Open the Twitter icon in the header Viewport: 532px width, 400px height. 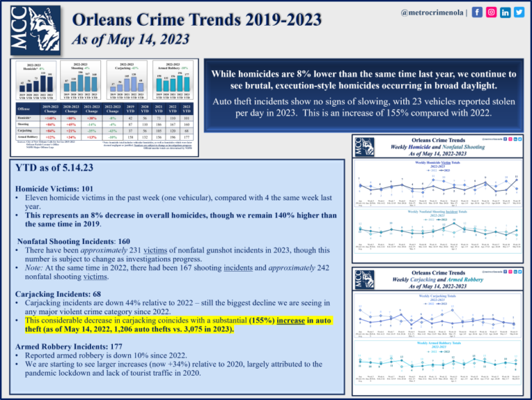(520, 12)
